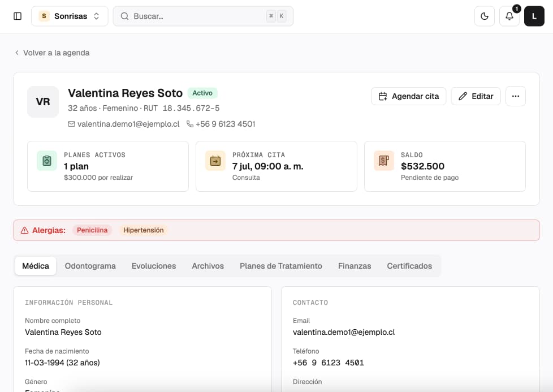This screenshot has height=392, width=553.
Task: Open Planes de Tratamiento tab
Action: click(x=281, y=266)
